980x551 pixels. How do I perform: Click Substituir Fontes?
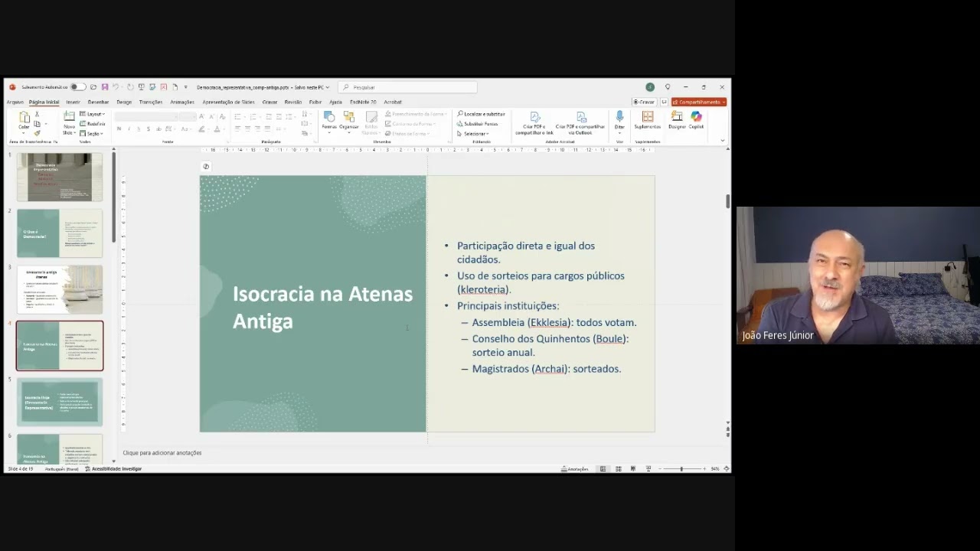click(x=478, y=123)
